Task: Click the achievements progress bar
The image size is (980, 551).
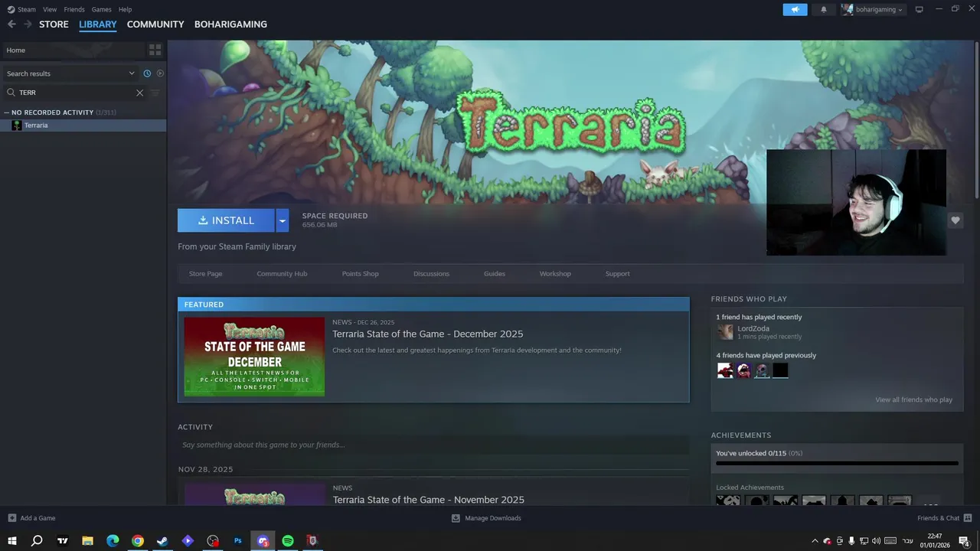Action: [837, 463]
